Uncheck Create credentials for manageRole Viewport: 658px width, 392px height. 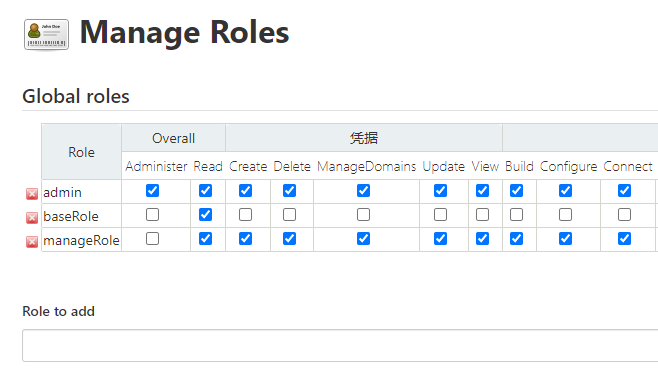pyautogui.click(x=245, y=238)
